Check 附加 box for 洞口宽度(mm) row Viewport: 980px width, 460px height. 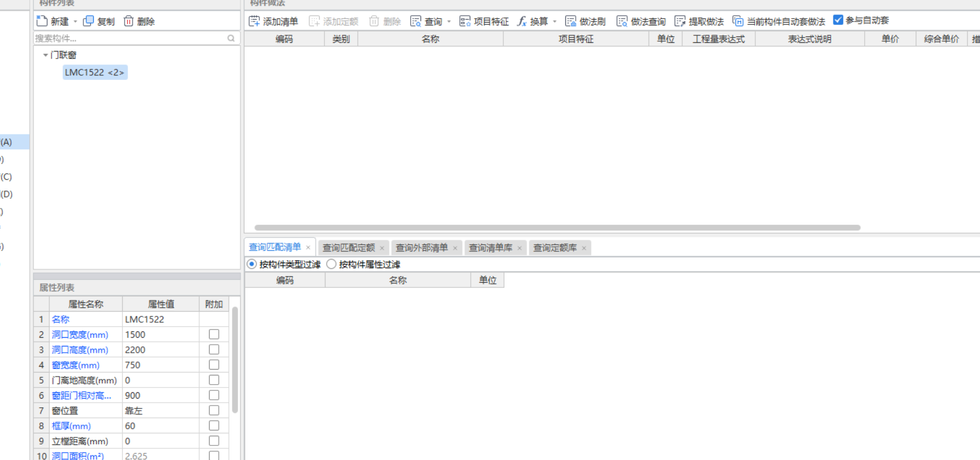click(x=214, y=334)
